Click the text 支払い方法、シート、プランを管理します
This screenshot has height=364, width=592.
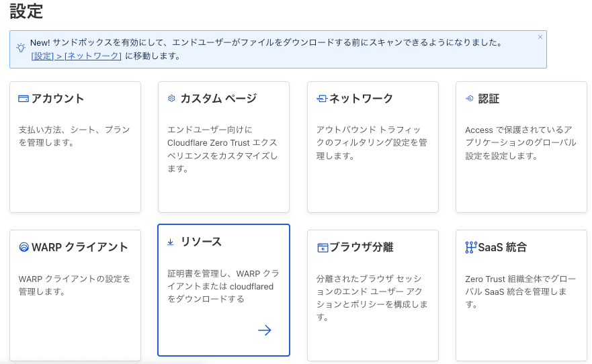[75, 136]
